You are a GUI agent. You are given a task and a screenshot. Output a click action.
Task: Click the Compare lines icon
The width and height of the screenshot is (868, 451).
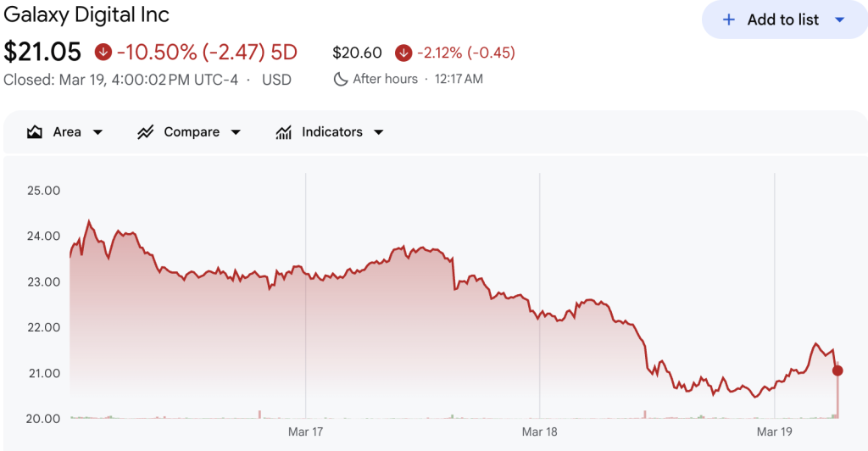[x=145, y=132]
